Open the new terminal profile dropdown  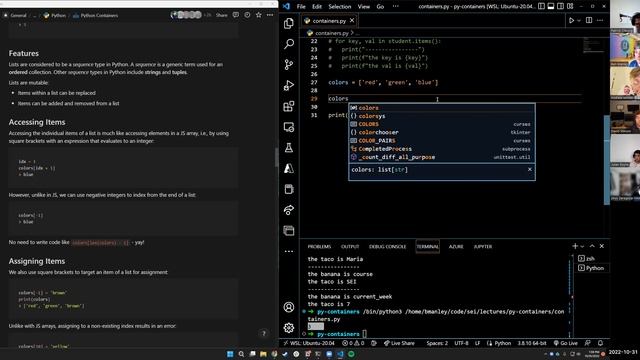pyautogui.click(x=582, y=246)
